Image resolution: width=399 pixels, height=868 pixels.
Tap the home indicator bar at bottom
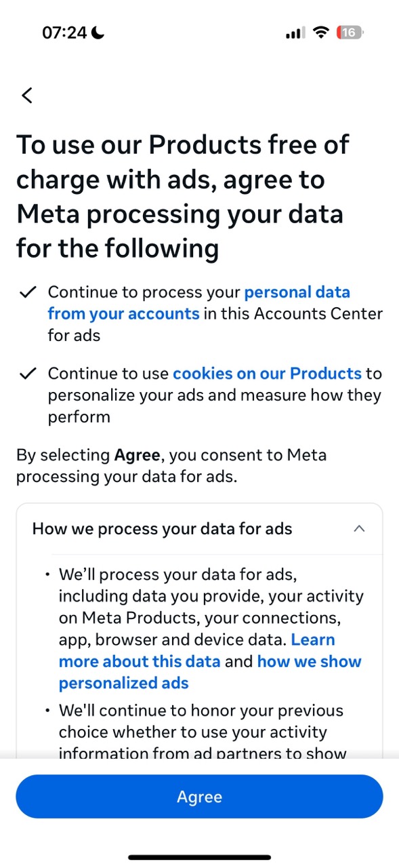pyautogui.click(x=199, y=857)
